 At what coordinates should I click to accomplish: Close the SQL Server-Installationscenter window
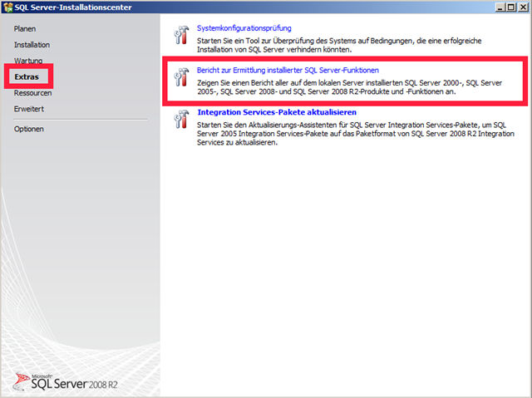(523, 7)
